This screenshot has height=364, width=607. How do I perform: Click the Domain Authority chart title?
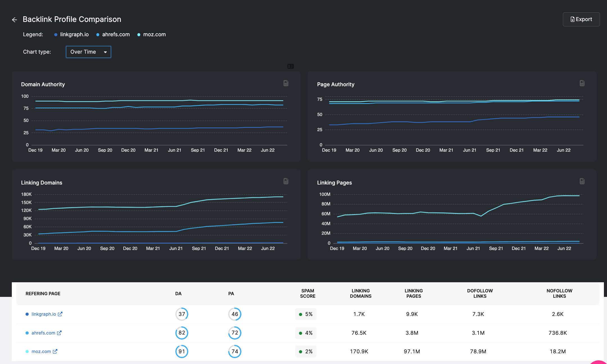[x=43, y=85]
